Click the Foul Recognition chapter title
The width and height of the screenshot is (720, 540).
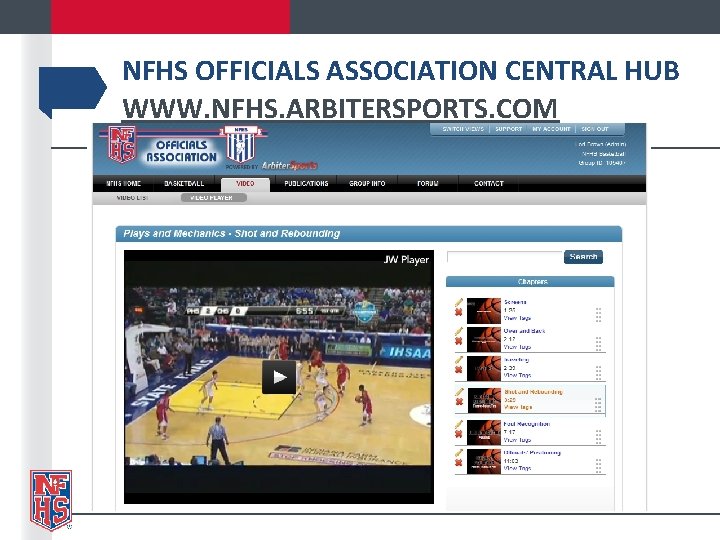tap(527, 424)
